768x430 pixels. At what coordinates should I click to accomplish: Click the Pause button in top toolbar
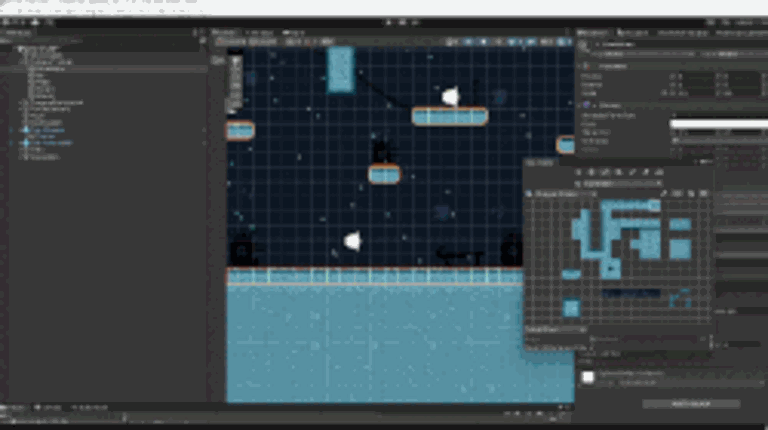coord(402,23)
